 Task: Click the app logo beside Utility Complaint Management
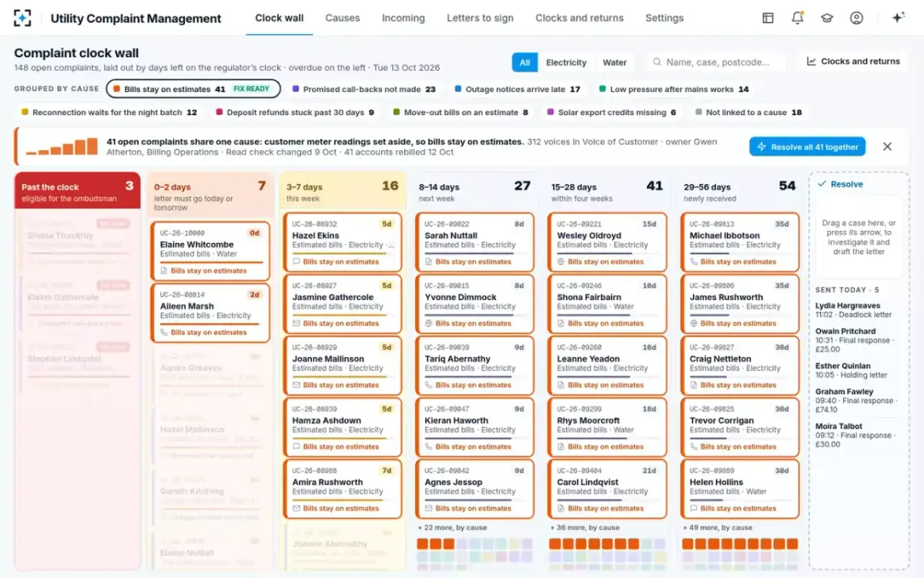[x=22, y=18]
